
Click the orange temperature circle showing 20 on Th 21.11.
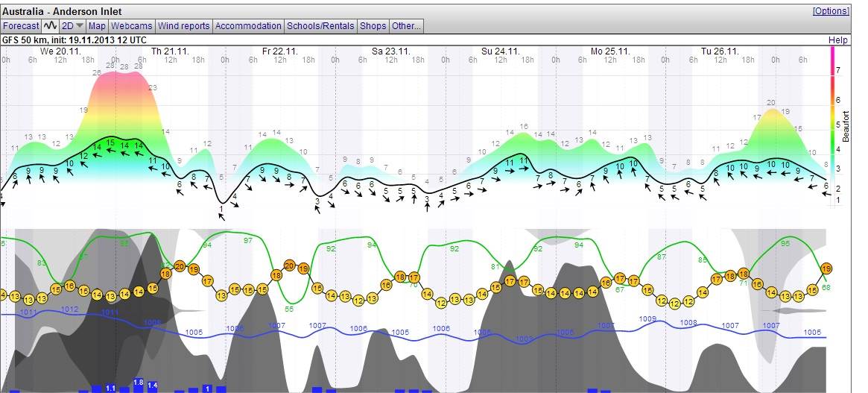pos(180,265)
